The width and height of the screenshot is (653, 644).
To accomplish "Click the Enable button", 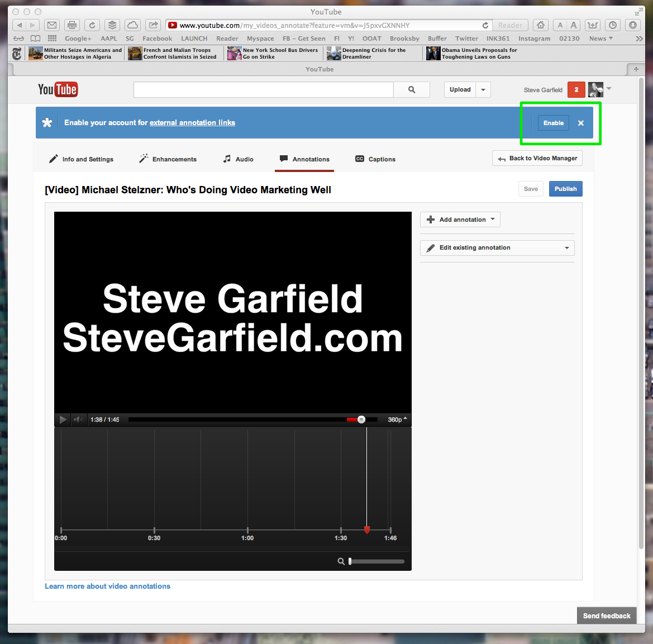I will click(553, 123).
